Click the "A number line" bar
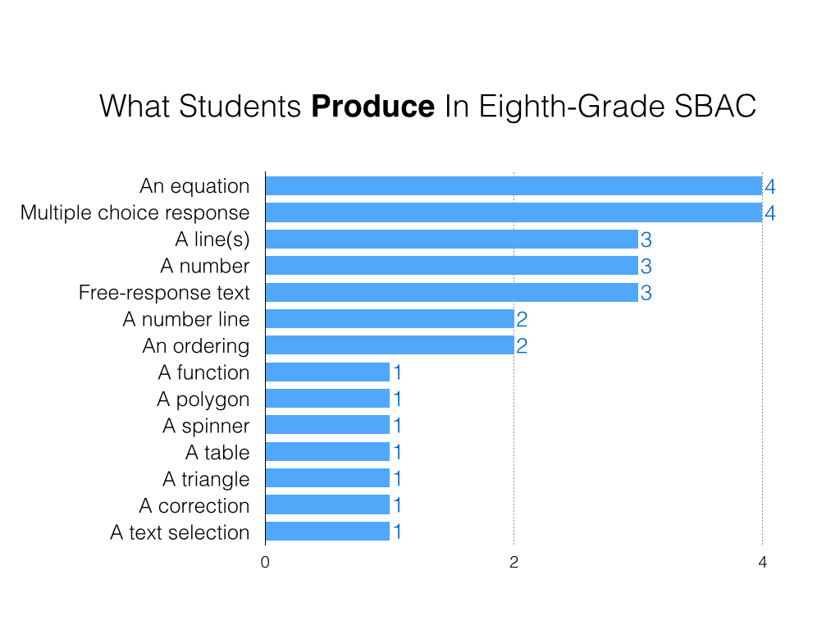This screenshot has height=630, width=840. [x=390, y=319]
